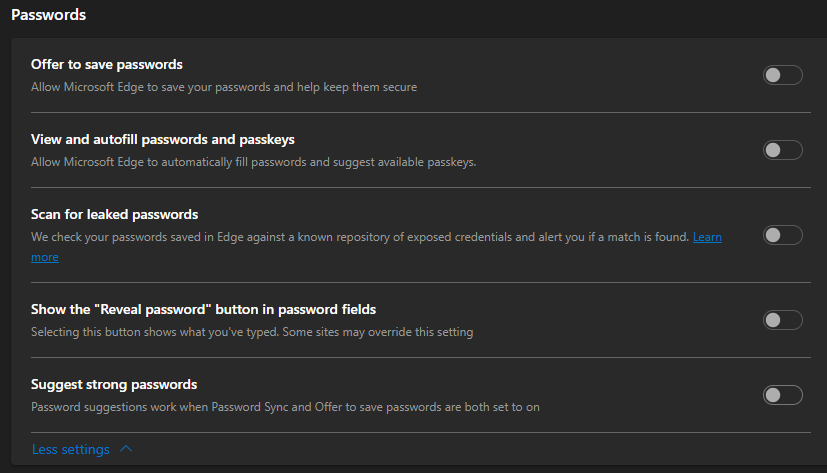The image size is (827, 473).
Task: Click description about suggesting available passkeys
Action: point(253,162)
